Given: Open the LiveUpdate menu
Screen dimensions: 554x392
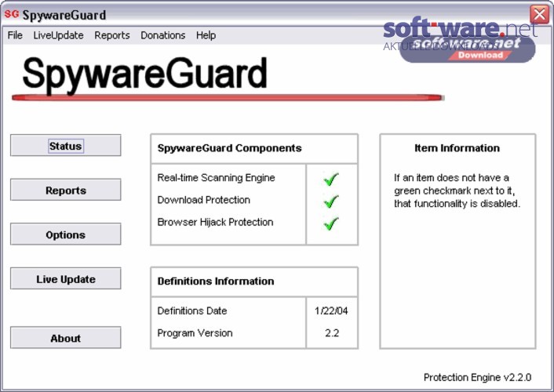Looking at the screenshot, I should click(58, 35).
